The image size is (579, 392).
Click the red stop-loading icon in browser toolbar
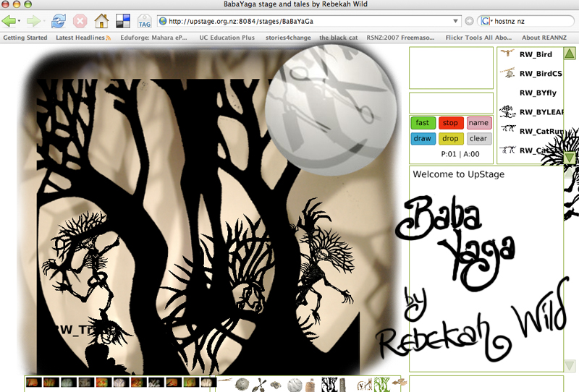(x=80, y=21)
